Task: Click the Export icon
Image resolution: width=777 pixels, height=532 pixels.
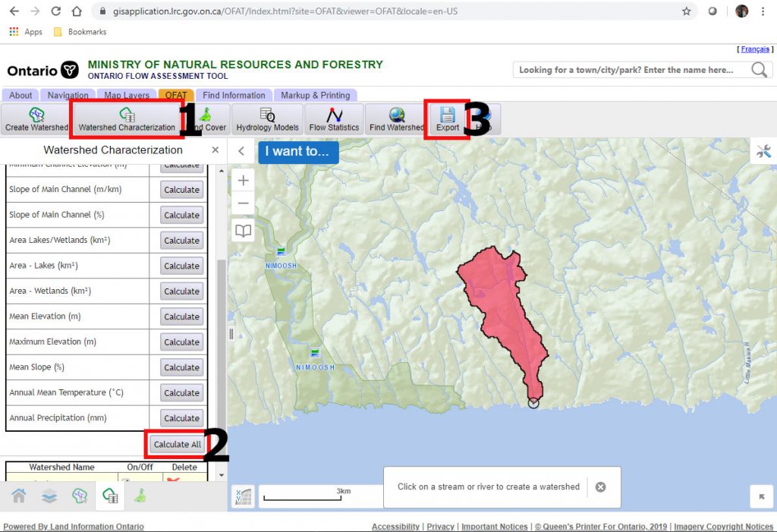Action: point(447,118)
